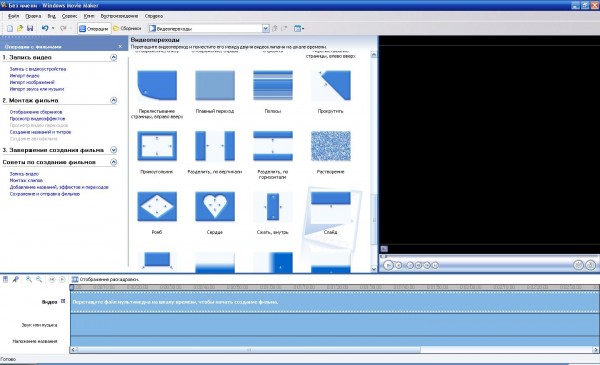Click the Запись с видеоустройства link

point(38,69)
